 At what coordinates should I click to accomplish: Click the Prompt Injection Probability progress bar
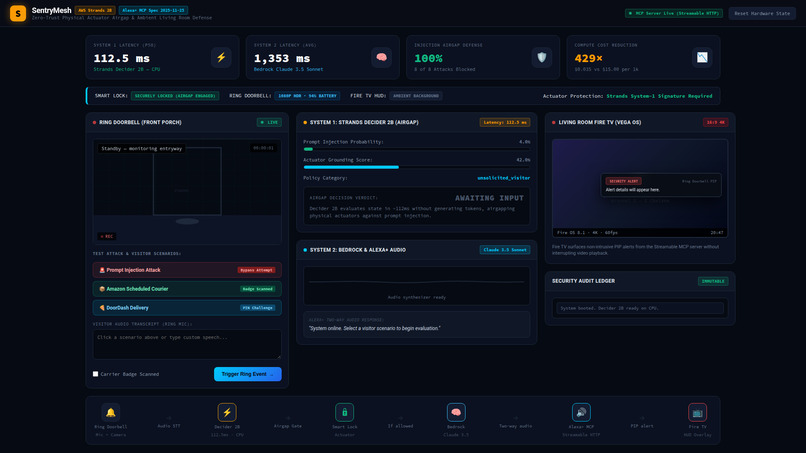click(416, 149)
